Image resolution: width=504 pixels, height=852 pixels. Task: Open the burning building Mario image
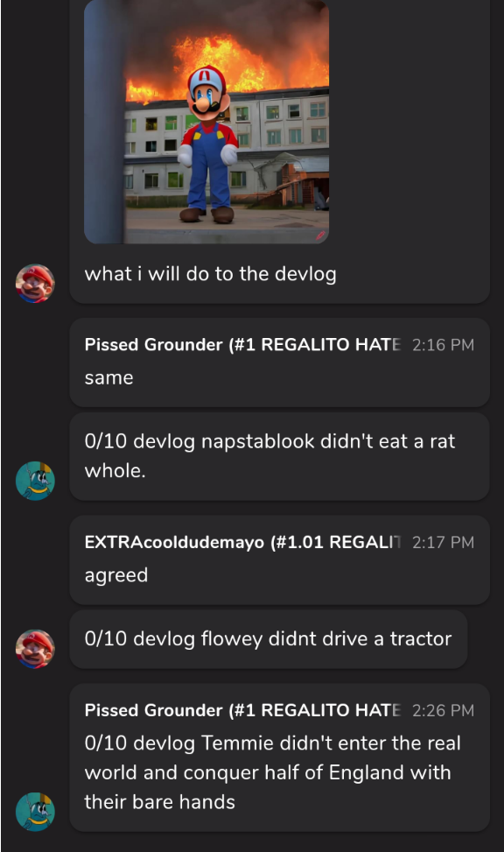tap(206, 121)
